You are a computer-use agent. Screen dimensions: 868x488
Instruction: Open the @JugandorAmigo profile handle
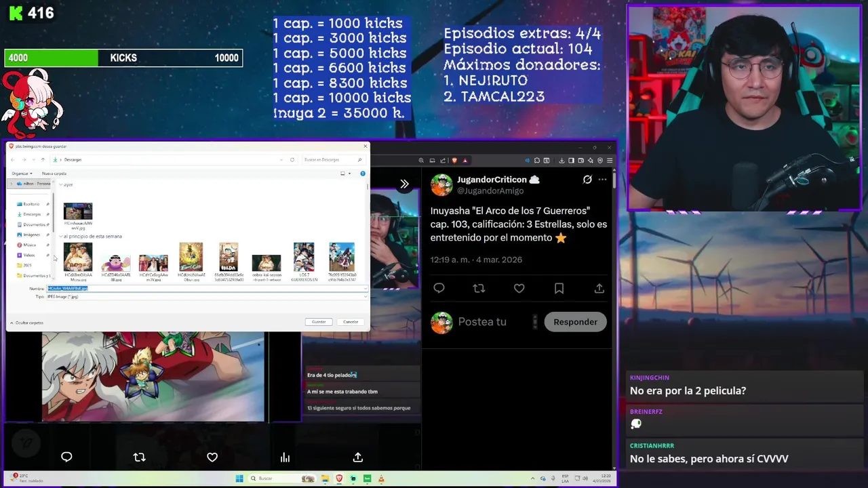[490, 191]
